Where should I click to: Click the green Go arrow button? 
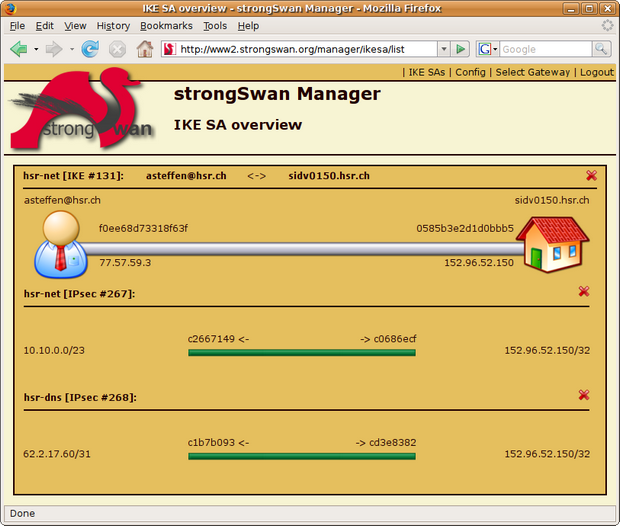460,49
